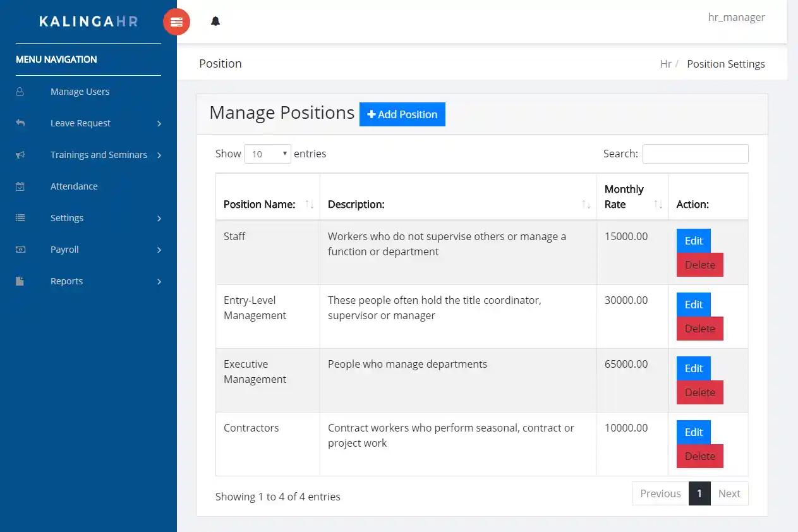Open the show entries dropdown
Screen dimensions: 798x532
[x=267, y=154]
